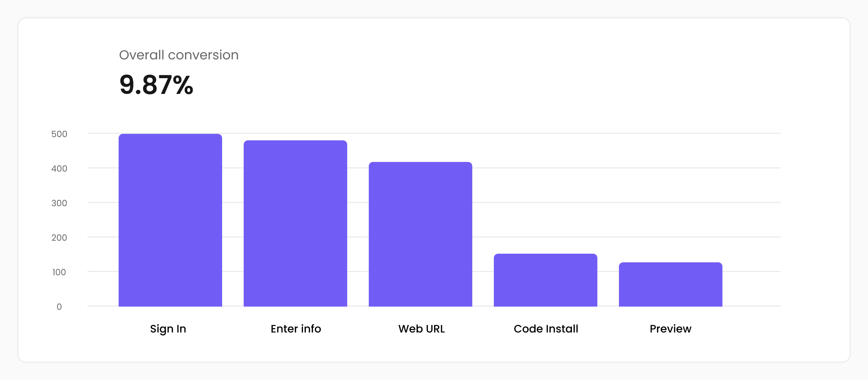Select the Enter info axis label
This screenshot has height=380, width=868.
[x=295, y=329]
